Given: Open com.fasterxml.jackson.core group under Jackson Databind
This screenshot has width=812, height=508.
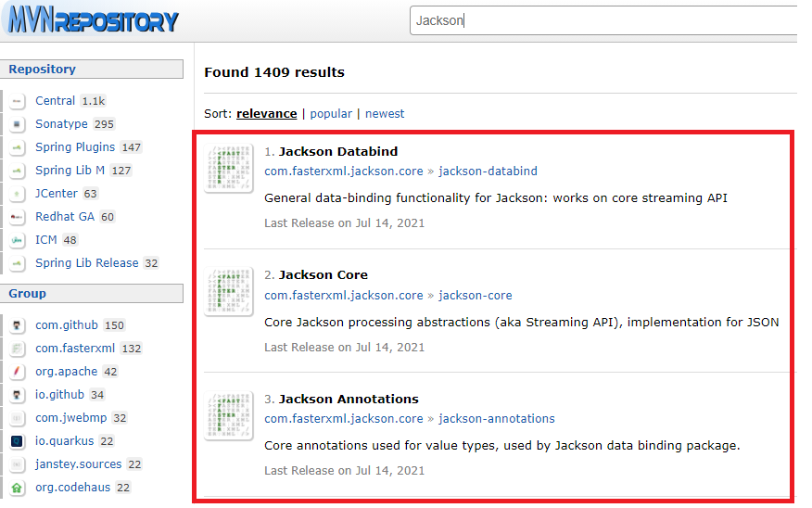Looking at the screenshot, I should [x=344, y=171].
